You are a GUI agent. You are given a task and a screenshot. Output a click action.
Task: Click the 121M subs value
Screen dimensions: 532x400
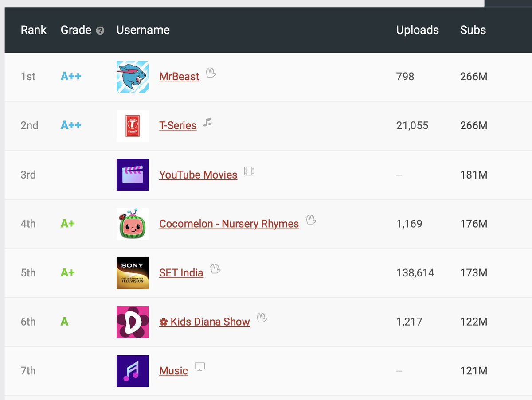coord(474,371)
